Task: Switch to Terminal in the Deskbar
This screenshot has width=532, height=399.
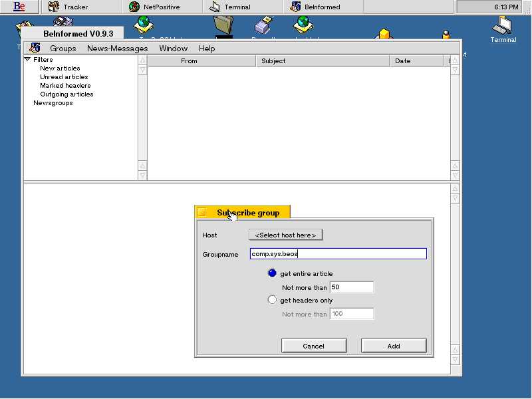Action: 243,7
